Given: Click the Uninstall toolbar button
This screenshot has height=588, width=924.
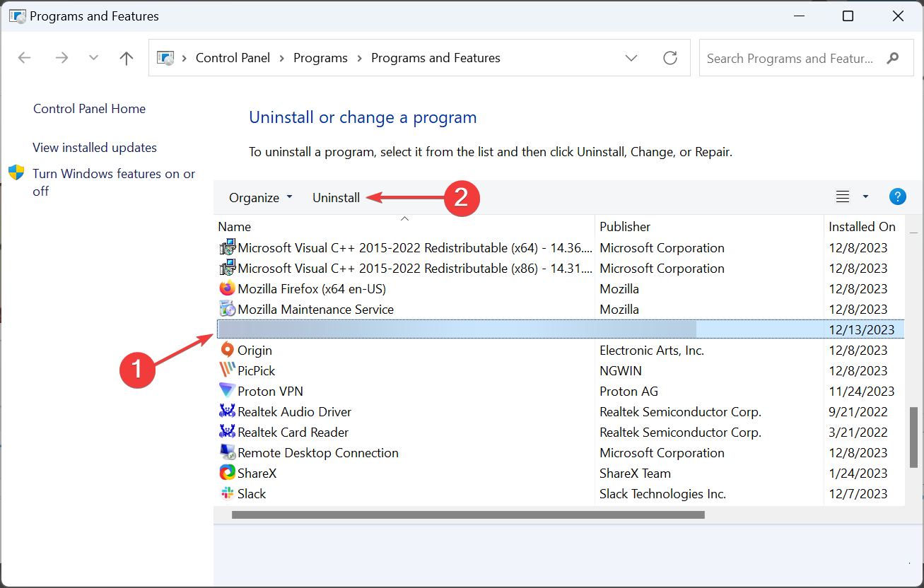Looking at the screenshot, I should (336, 198).
